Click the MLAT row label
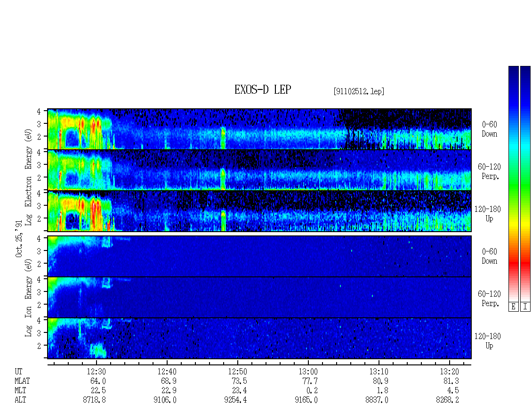The image size is (532, 412). pos(22,381)
